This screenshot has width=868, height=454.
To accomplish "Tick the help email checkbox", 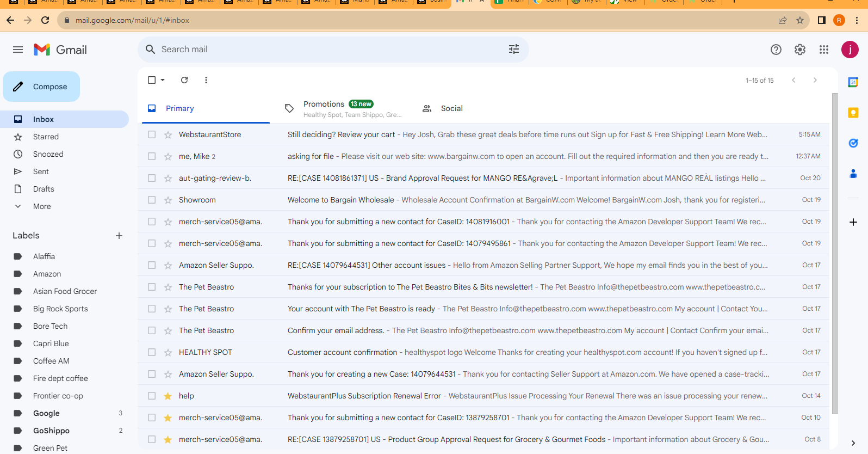I will pyautogui.click(x=152, y=396).
